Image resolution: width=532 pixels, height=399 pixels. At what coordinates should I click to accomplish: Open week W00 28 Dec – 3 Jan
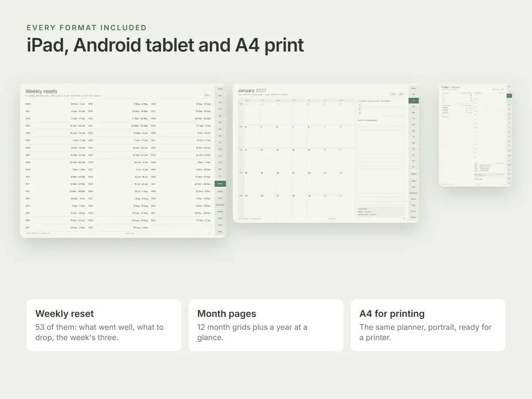click(55, 104)
